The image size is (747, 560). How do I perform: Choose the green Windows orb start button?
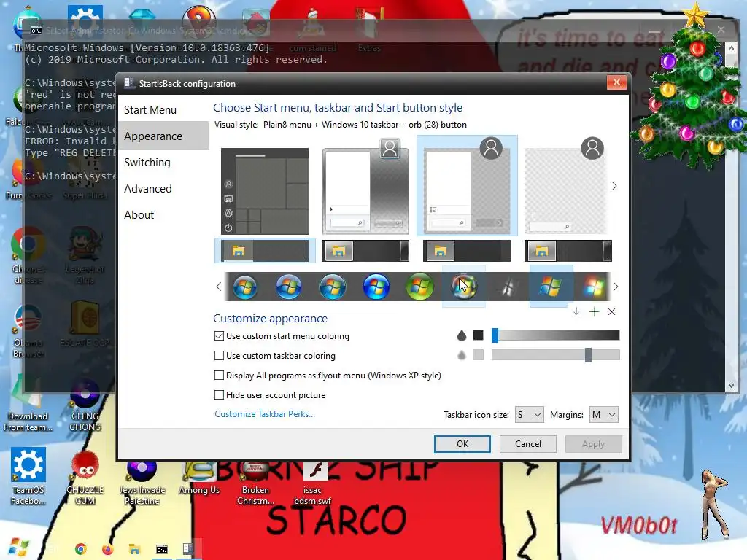(419, 287)
